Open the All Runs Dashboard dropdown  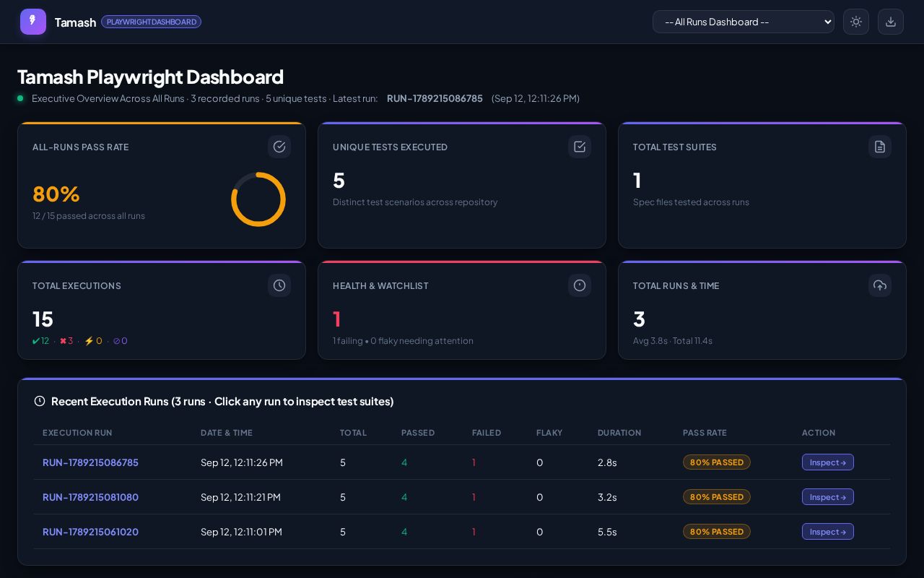coord(744,22)
